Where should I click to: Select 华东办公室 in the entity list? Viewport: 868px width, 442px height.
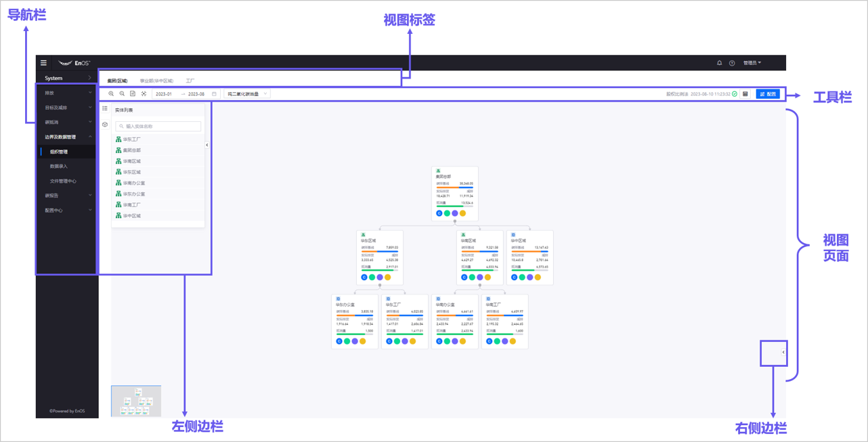click(158, 194)
